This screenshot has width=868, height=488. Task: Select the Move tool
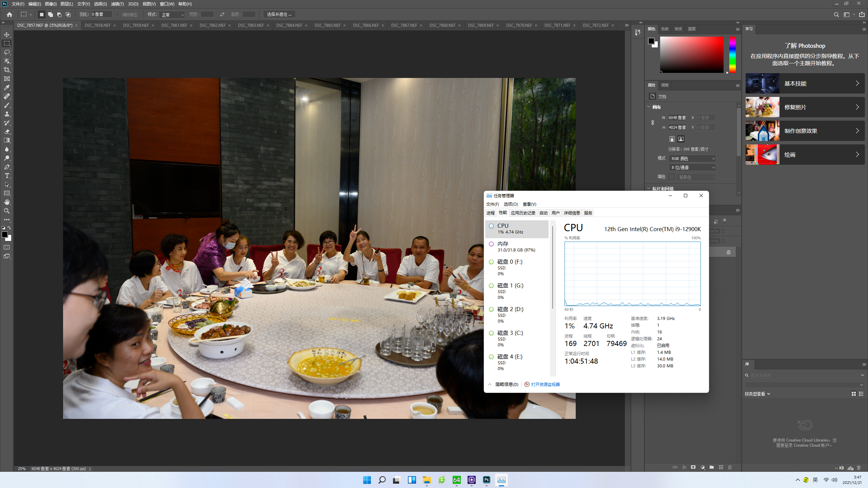point(7,35)
